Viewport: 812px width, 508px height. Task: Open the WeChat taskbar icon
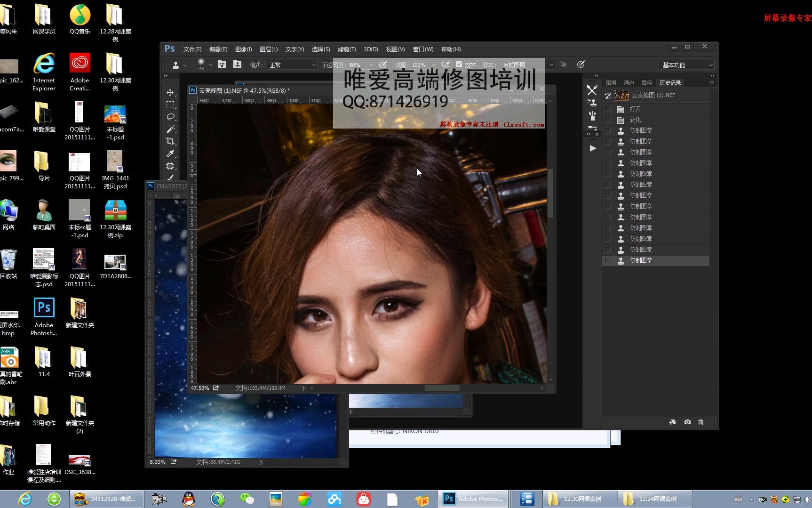(x=247, y=499)
